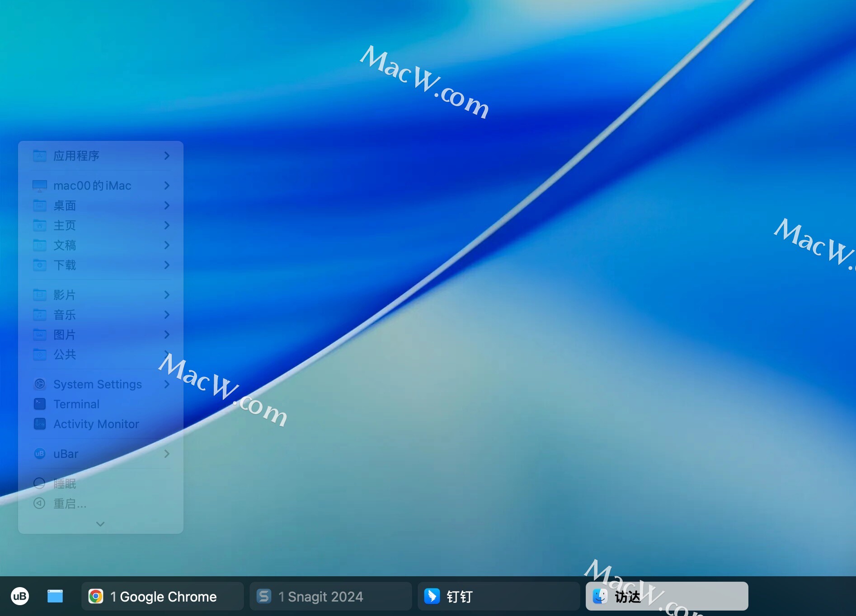Launch Activity Monitor from the menu
Image resolution: width=856 pixels, height=616 pixels.
(x=101, y=424)
